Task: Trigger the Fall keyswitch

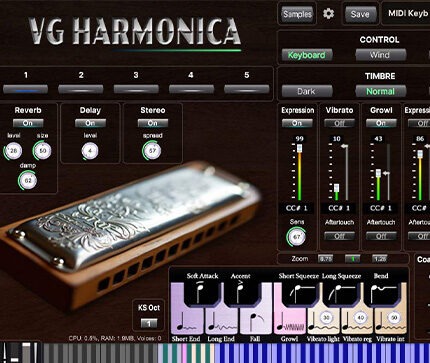Action: pyautogui.click(x=256, y=321)
